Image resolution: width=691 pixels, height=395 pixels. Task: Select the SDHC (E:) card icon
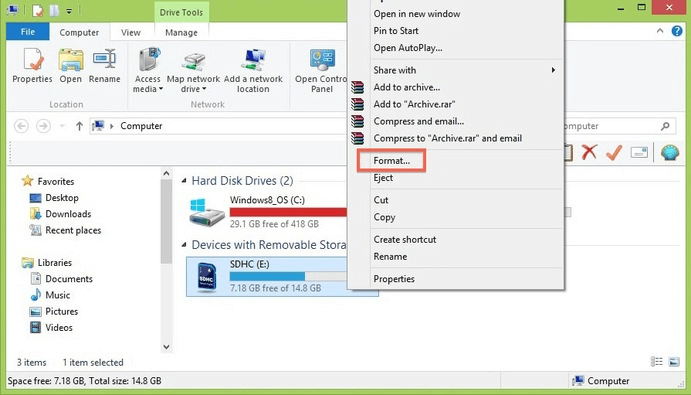pos(206,276)
